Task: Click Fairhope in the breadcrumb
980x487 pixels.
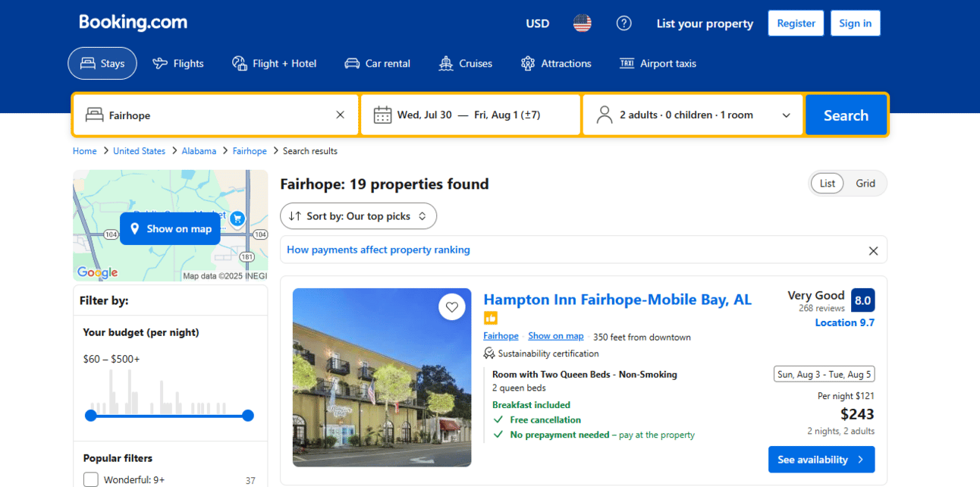Action: coord(250,151)
